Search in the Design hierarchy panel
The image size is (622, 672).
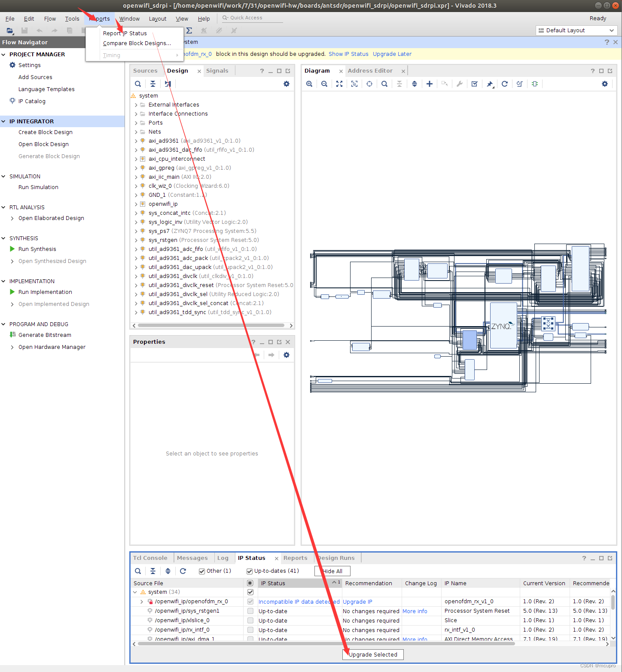[138, 84]
